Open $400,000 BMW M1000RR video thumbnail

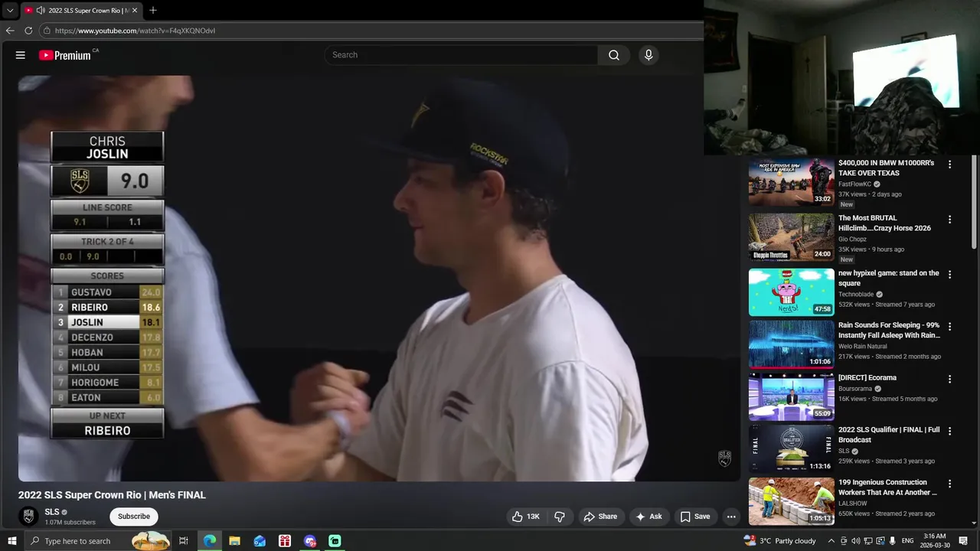[x=791, y=182]
